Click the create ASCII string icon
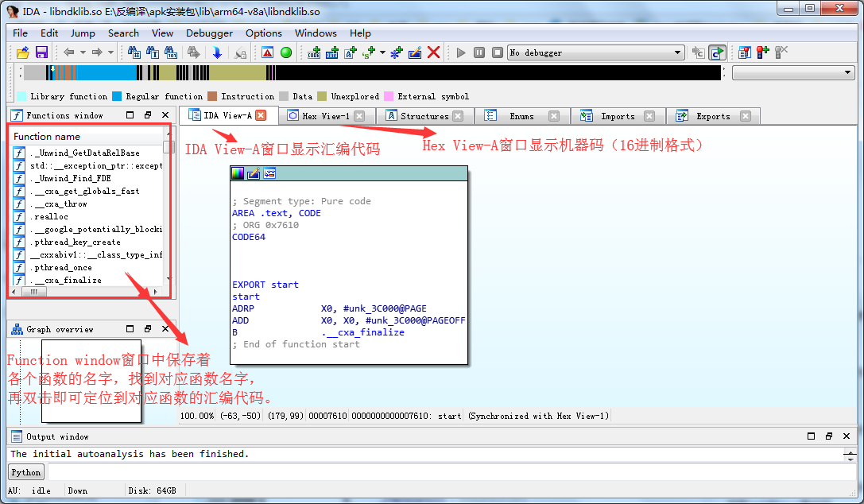 351,52
